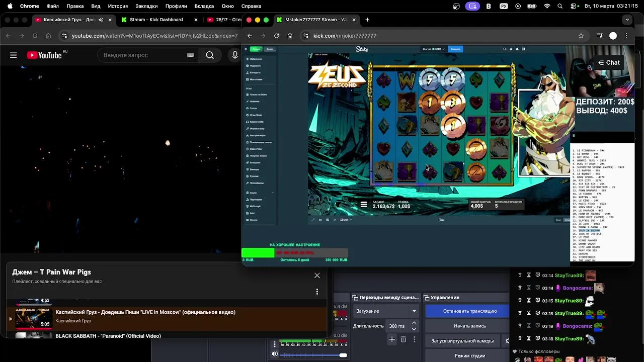The image size is (644, 362).
Task: Open the Wi-Fi status menu
Action: click(547, 6)
